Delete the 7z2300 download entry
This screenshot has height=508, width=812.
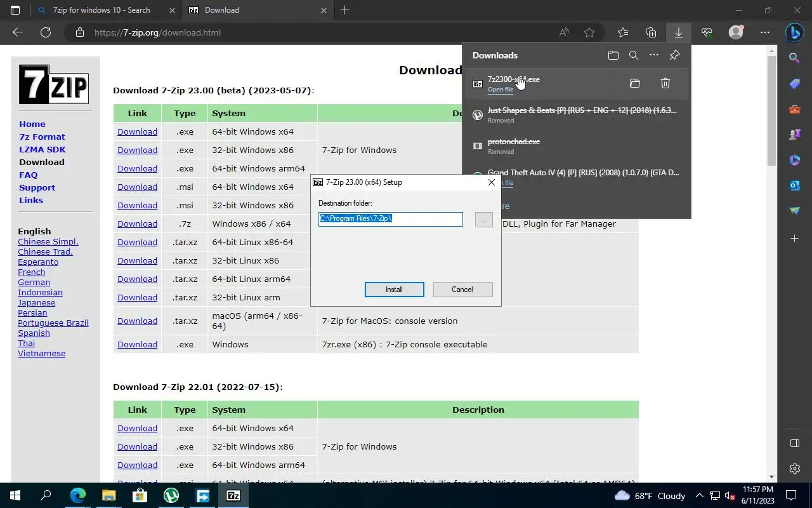tap(665, 83)
